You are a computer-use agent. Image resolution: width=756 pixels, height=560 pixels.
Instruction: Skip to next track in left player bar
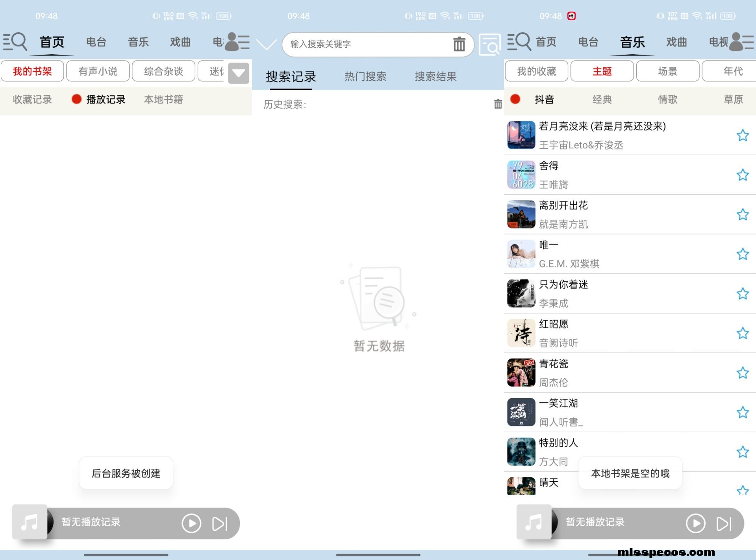(220, 524)
